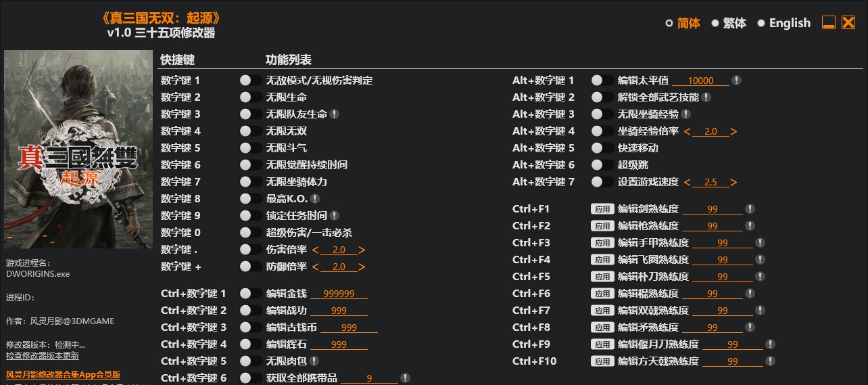This screenshot has width=868, height=385.
Task: Click 编辑古钱币 value field
Action: (349, 327)
